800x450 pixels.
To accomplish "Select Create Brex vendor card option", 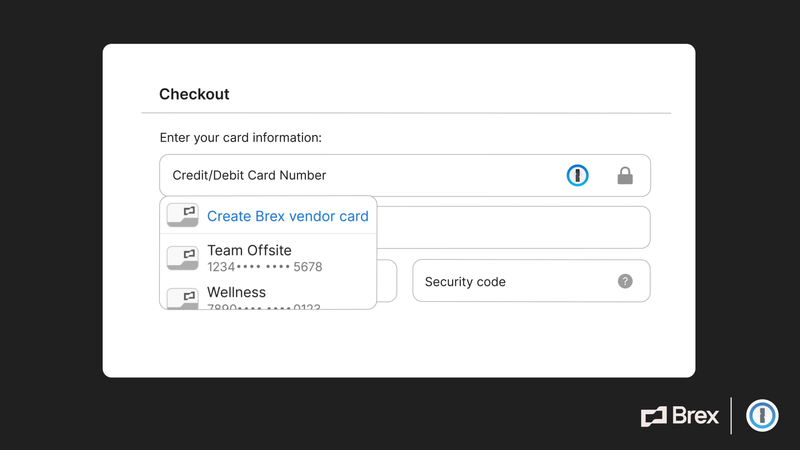I will pos(268,216).
